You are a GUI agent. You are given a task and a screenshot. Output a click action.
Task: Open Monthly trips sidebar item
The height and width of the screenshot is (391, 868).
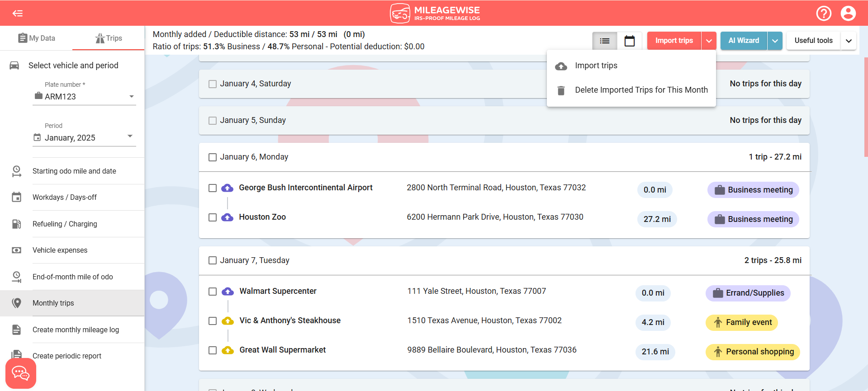click(x=72, y=303)
